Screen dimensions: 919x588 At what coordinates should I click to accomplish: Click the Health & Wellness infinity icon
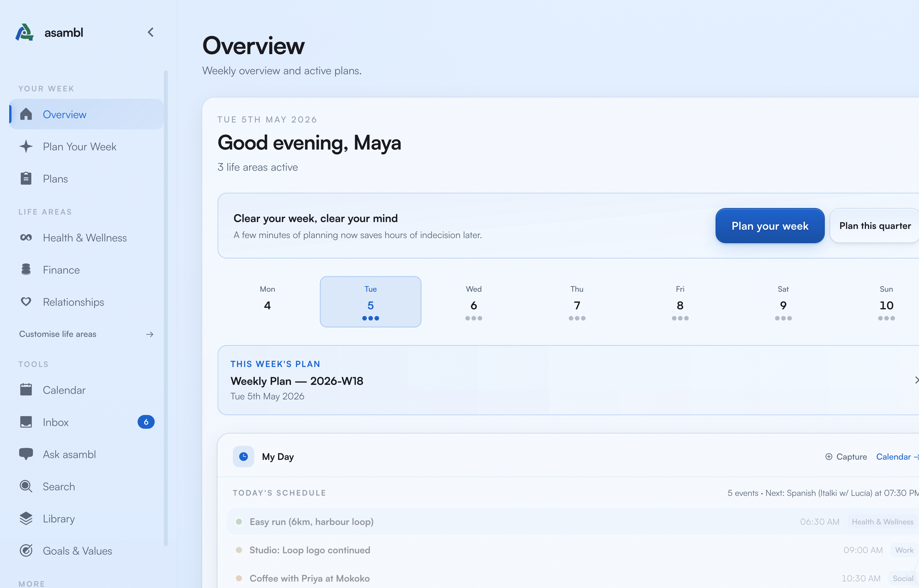coord(26,238)
